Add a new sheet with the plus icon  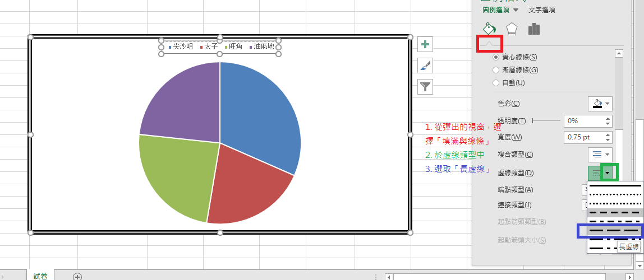(77, 277)
